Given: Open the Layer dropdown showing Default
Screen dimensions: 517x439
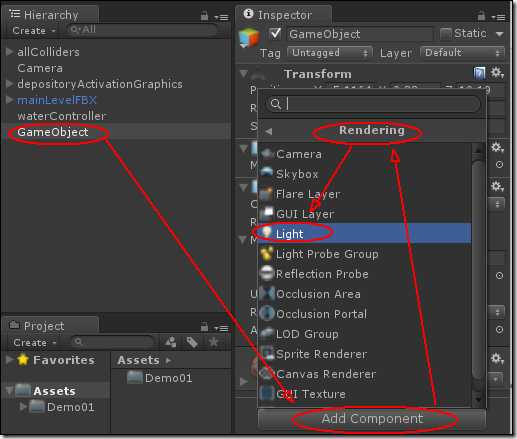Looking at the screenshot, I should coord(462,53).
